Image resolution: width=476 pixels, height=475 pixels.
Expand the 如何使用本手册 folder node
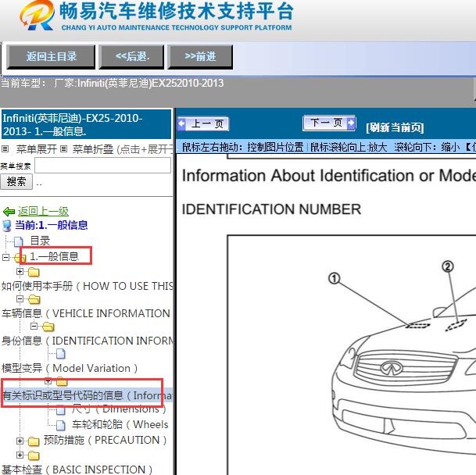20,271
